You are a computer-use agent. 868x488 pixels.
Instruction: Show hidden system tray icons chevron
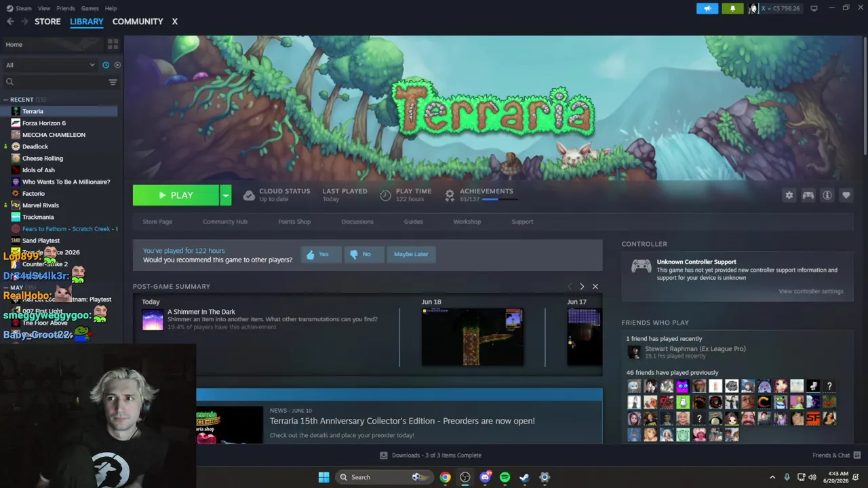click(x=772, y=477)
